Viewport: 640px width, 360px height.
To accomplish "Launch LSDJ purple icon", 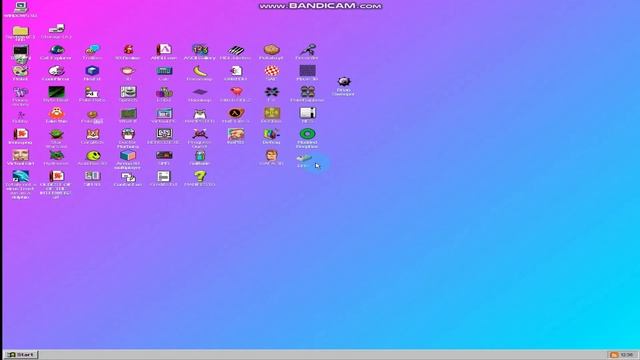I will [x=164, y=92].
